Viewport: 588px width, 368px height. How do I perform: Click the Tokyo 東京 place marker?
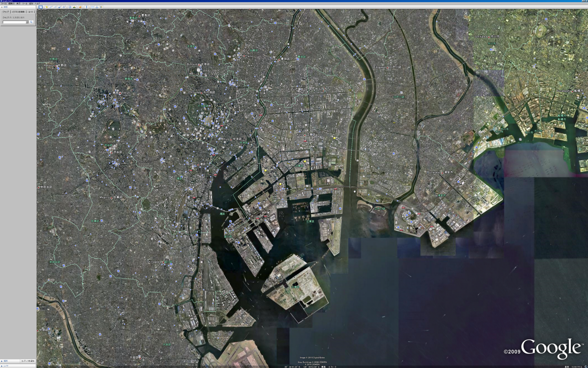pos(120,93)
